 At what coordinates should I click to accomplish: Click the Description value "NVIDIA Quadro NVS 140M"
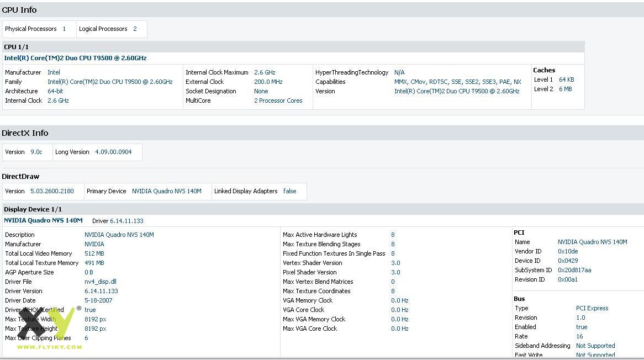[119, 235]
